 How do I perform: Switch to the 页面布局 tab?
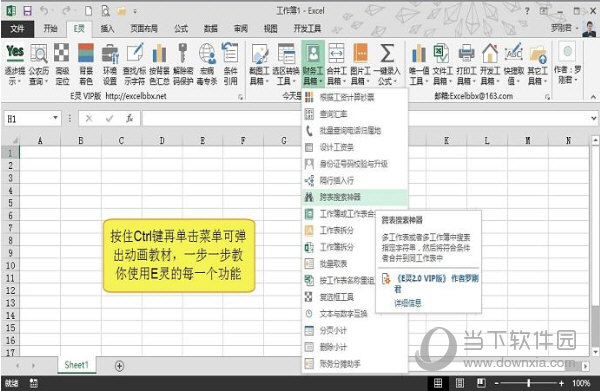click(x=144, y=29)
